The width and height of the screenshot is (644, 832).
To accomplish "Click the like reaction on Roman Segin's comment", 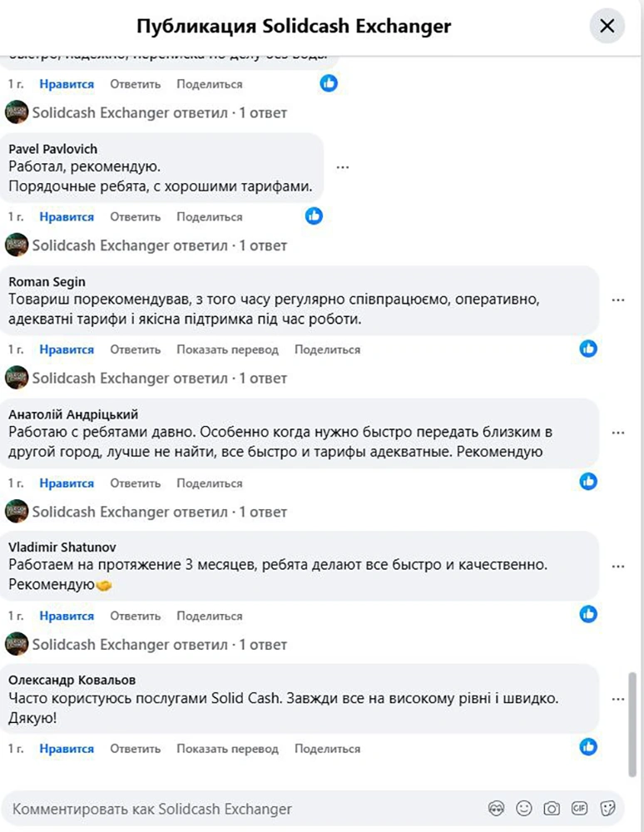I will pos(588,349).
